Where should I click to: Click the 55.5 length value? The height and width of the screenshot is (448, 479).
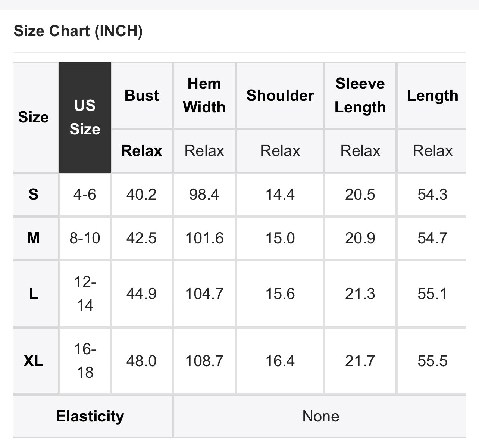432,361
